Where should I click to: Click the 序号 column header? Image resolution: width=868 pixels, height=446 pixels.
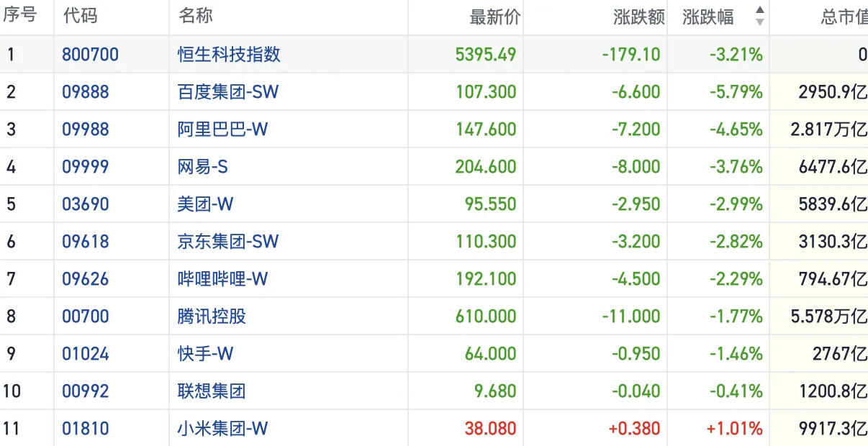19,17
